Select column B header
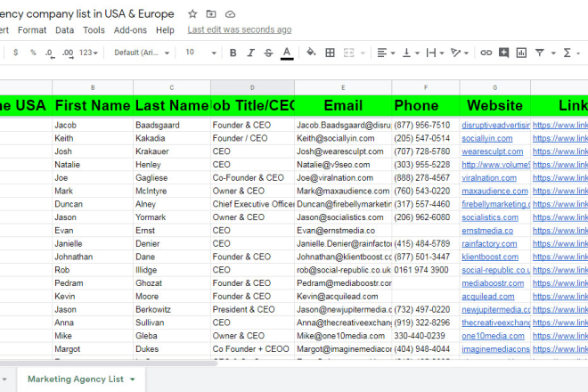Viewport: 588px width, 392px height. (x=93, y=87)
